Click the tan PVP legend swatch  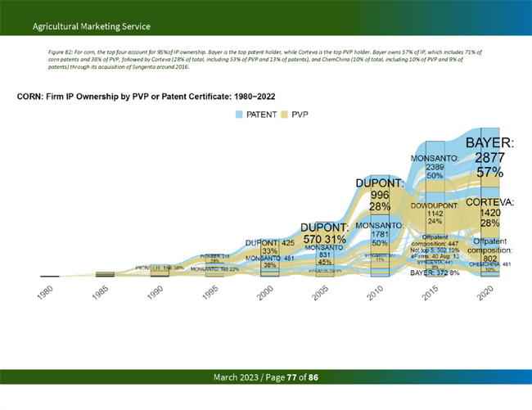tap(286, 115)
